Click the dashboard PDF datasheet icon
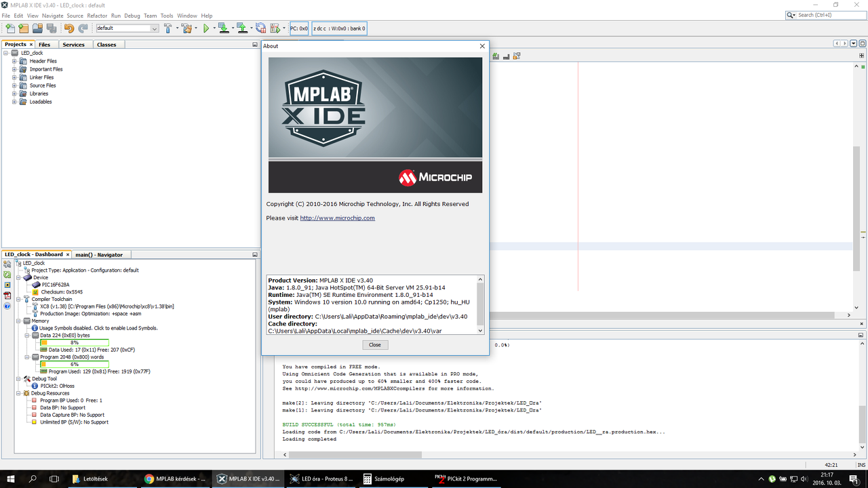 (7, 296)
